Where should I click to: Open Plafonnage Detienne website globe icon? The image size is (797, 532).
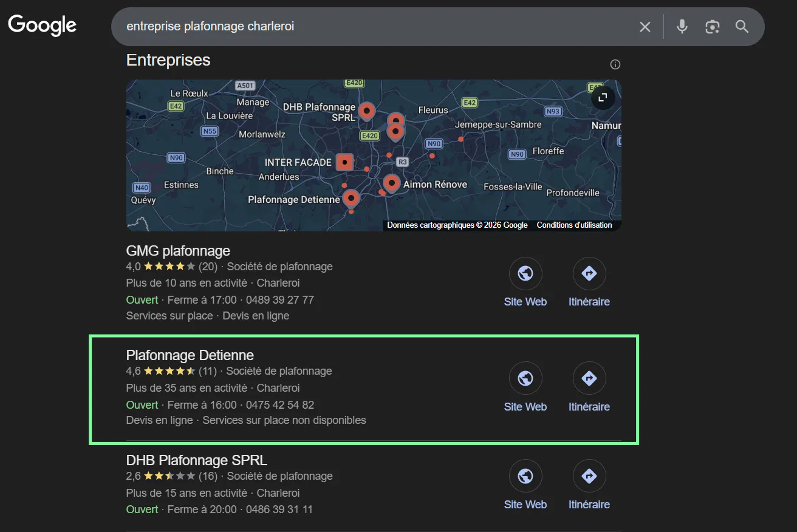tap(525, 378)
